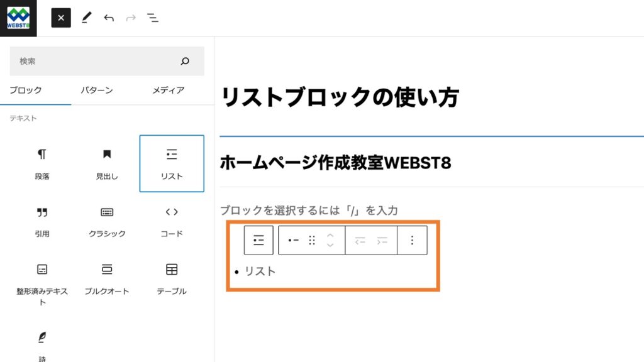This screenshot has width=644, height=362.
Task: Switch to the メディア tab
Action: coord(167,90)
